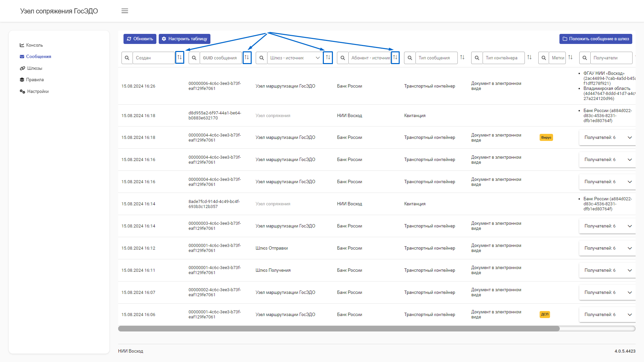Click НИИ Восход in 16:18 row
Screen dimensions: 644x362
point(349,116)
